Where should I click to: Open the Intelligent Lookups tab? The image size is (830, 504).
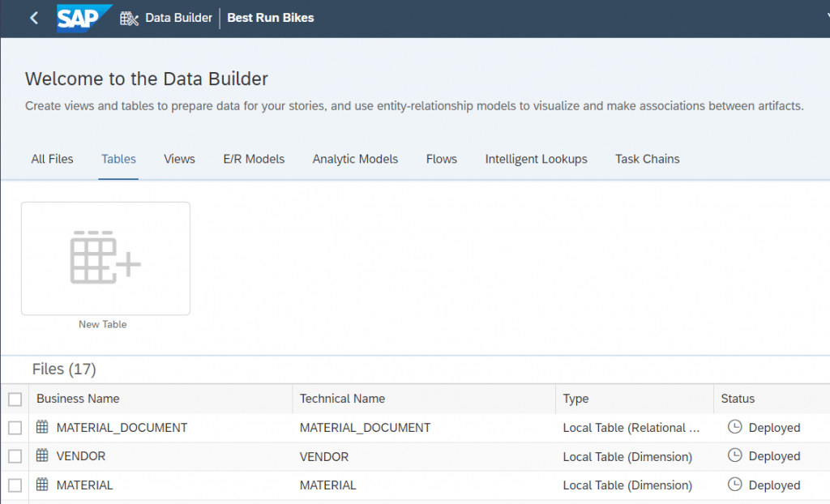click(537, 159)
